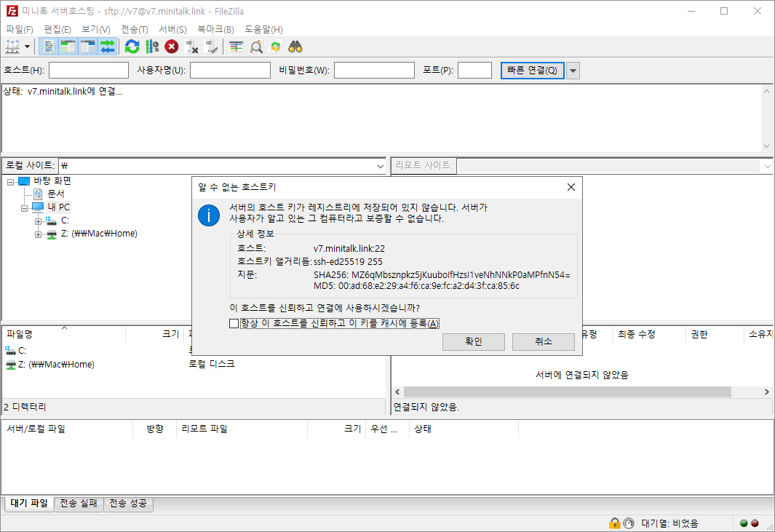Open the 편집(E) menu
This screenshot has height=532, width=775.
tap(57, 29)
